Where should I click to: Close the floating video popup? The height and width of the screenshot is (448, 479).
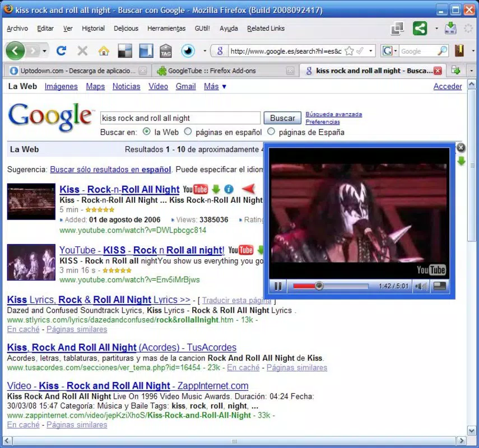click(x=461, y=147)
